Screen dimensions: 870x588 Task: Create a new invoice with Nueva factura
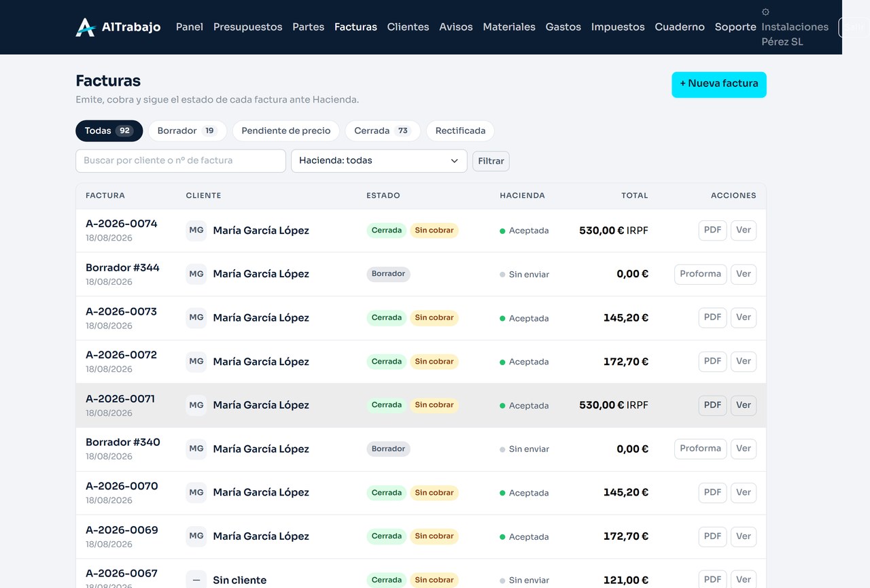719,84
